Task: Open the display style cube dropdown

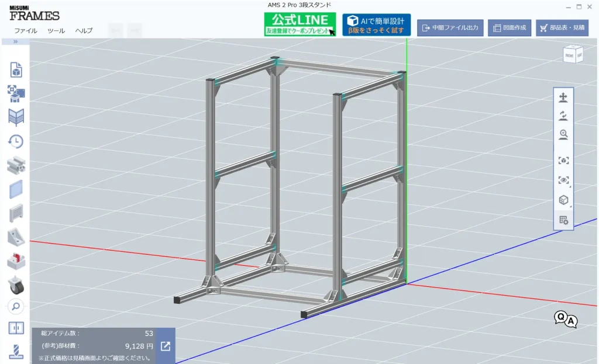Action: click(563, 200)
